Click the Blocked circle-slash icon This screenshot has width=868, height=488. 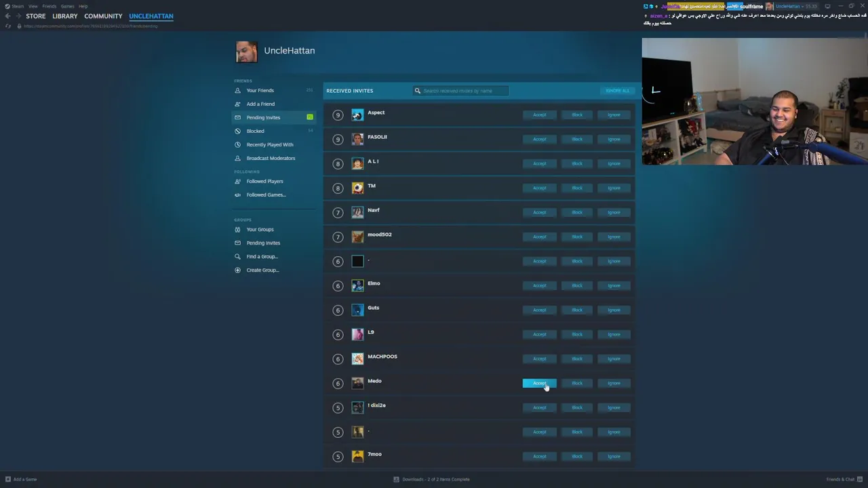click(x=237, y=131)
